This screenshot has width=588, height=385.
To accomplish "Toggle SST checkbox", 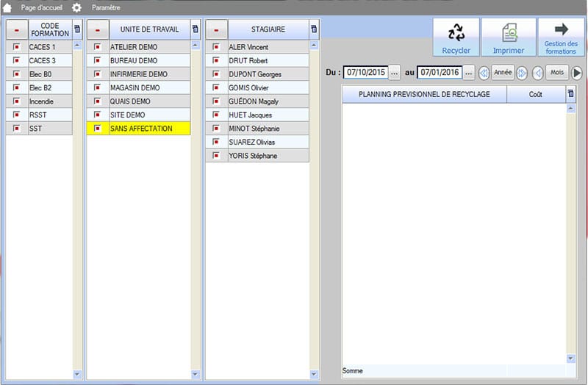I will point(16,128).
